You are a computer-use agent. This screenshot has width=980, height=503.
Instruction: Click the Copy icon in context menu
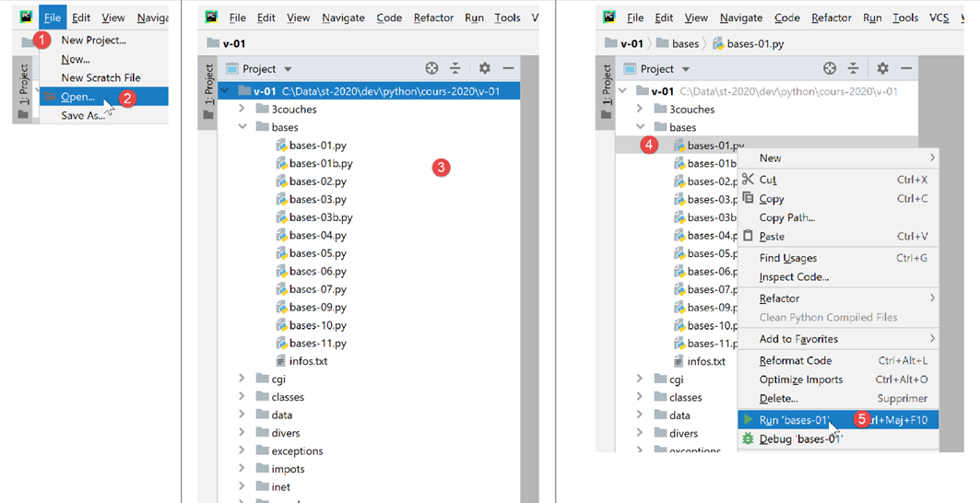748,198
